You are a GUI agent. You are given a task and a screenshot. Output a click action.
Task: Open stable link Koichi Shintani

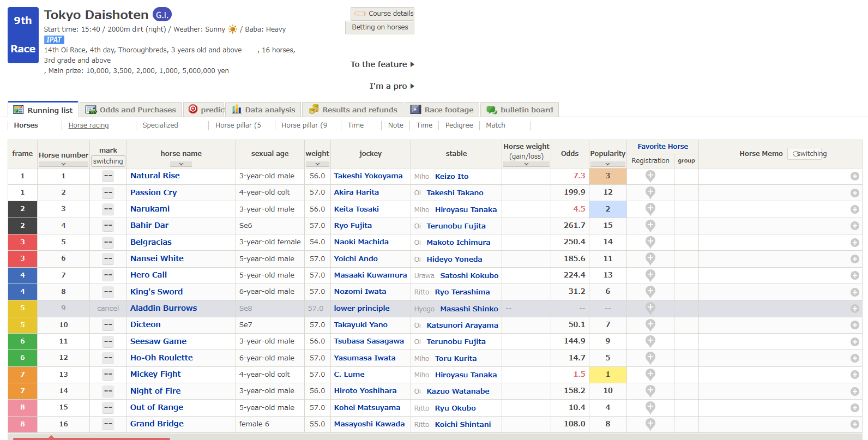(463, 424)
